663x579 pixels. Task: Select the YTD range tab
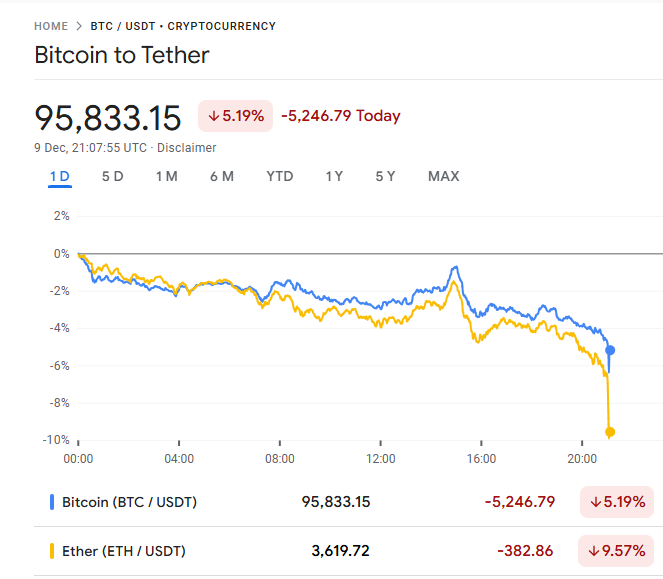click(280, 176)
